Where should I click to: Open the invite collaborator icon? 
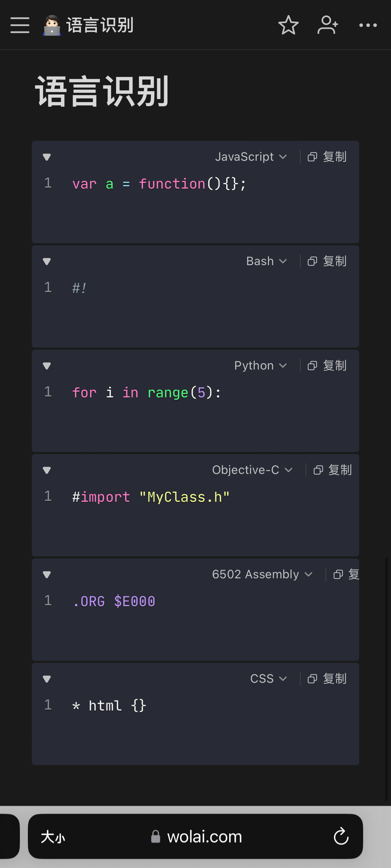point(327,25)
